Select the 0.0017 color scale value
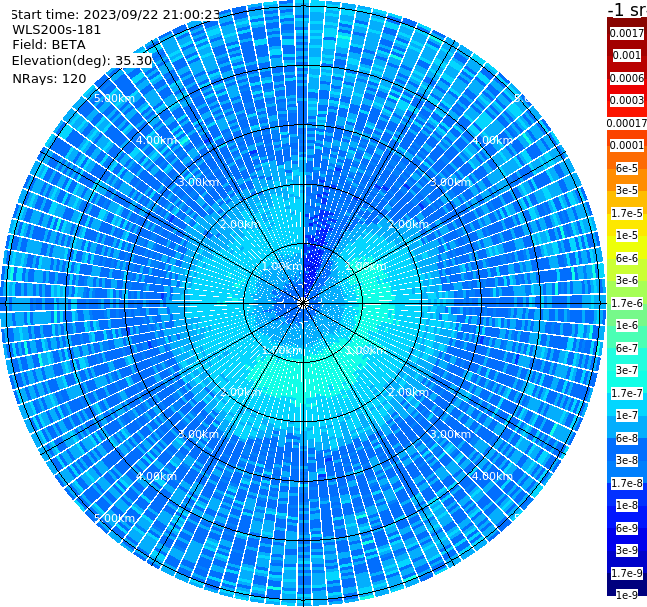Image resolution: width=647 pixels, height=607 pixels. pos(627,33)
